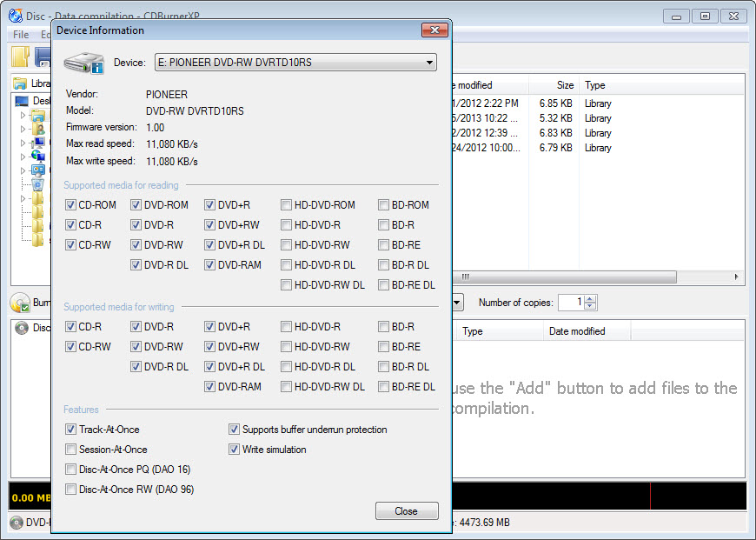Check HD-DVD-R DL in the writing section

click(287, 367)
